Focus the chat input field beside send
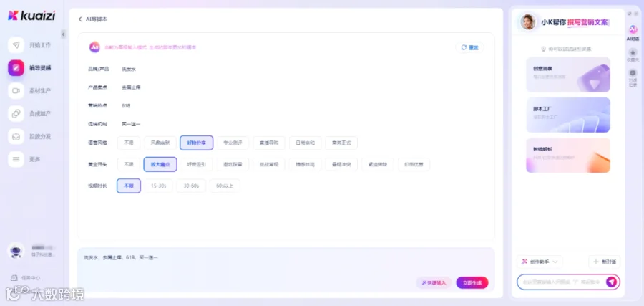644x306 pixels. point(561,282)
